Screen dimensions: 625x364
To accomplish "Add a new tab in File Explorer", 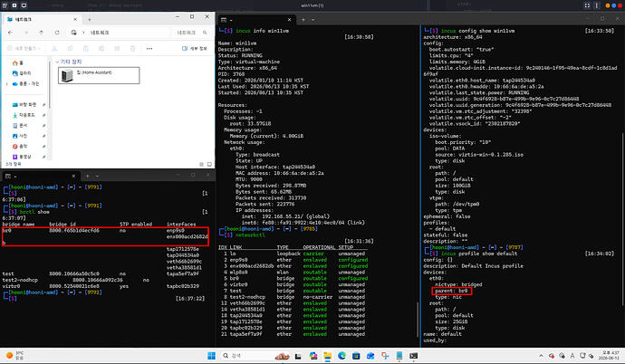I will [90, 19].
